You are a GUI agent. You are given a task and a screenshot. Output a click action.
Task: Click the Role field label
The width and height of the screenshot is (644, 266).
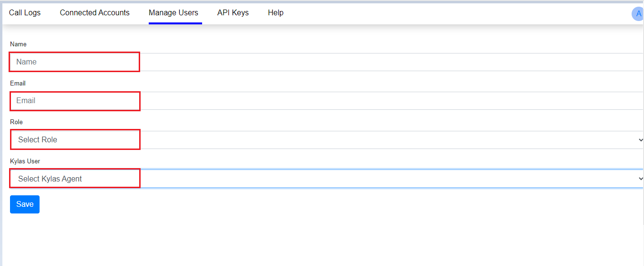pos(16,122)
